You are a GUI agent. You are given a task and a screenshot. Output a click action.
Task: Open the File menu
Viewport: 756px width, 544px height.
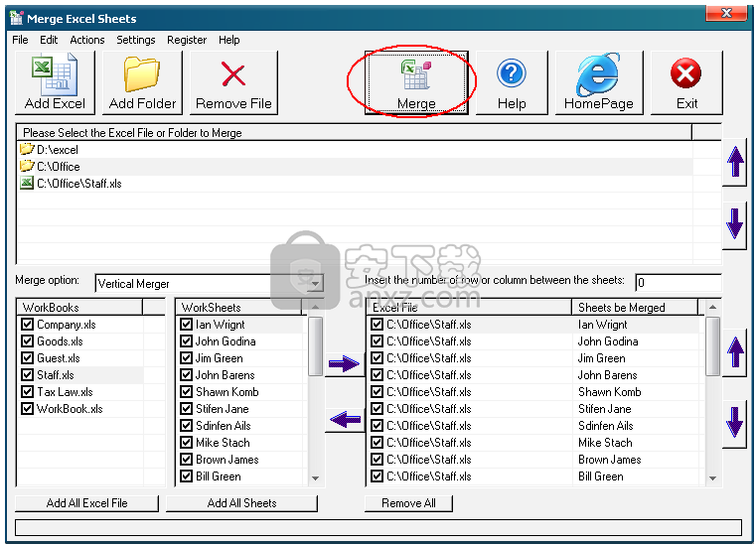coord(20,40)
